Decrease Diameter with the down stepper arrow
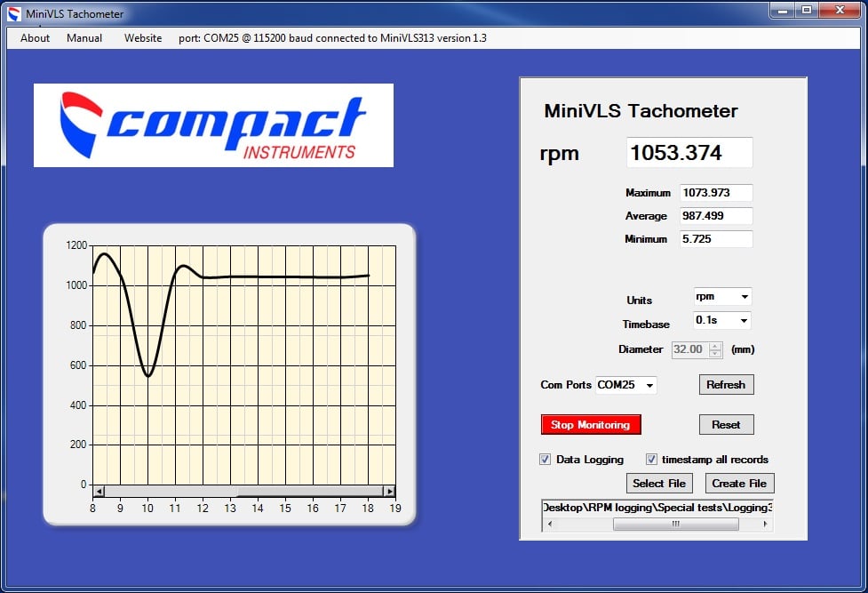 point(715,353)
